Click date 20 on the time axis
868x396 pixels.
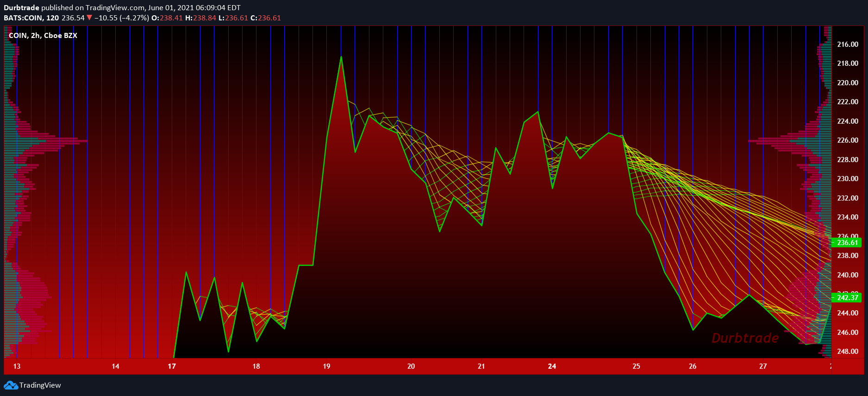411,366
